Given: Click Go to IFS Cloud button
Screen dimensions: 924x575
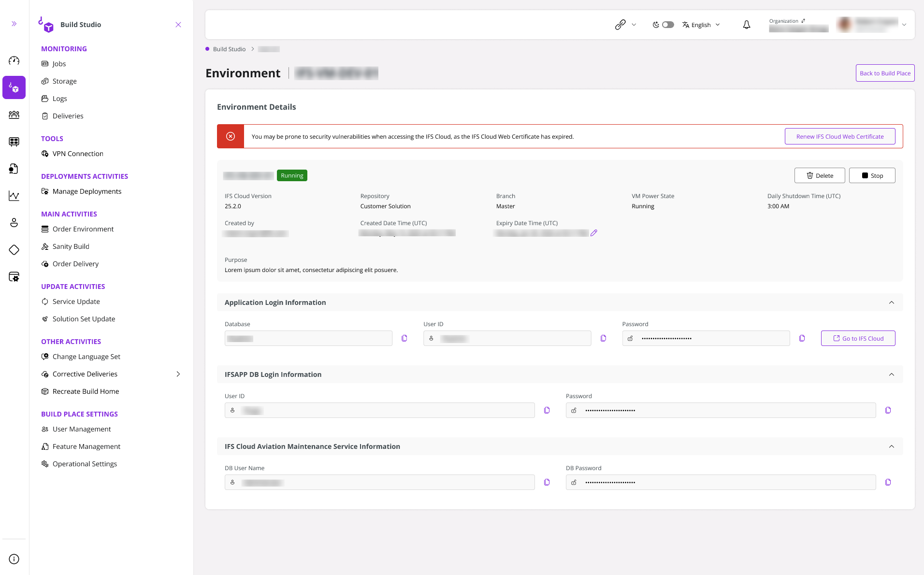Looking at the screenshot, I should click(858, 338).
